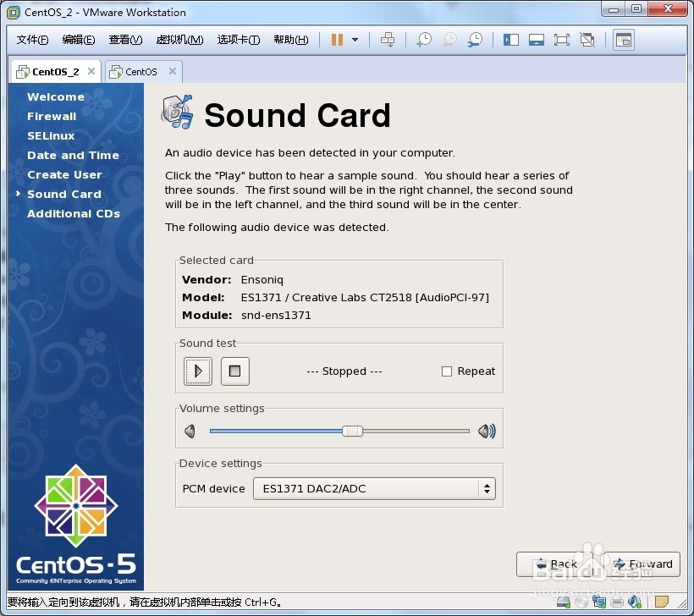694x616 pixels.
Task: Enable the Repeat checkbox
Action: [x=447, y=371]
